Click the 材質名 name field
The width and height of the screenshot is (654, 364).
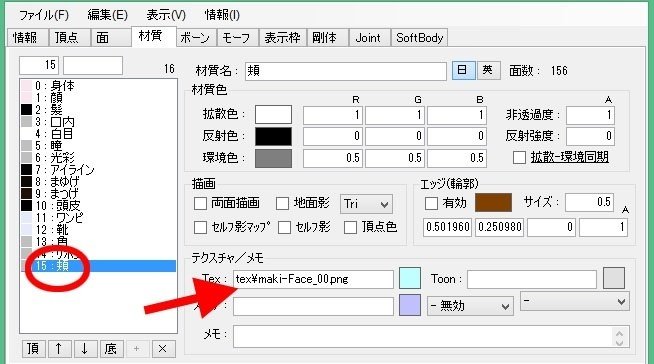(x=346, y=71)
